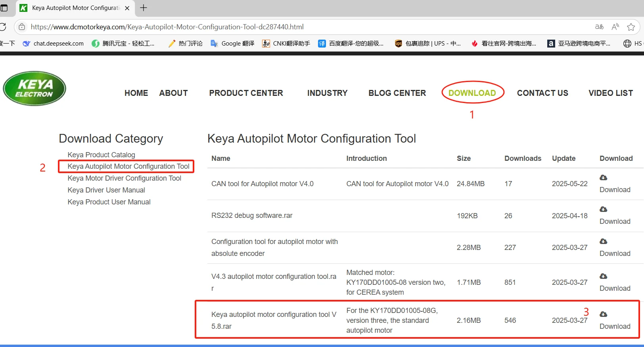Click the cloud icon for V4.3 autopilot configuration tool
Image resolution: width=644 pixels, height=347 pixels.
click(x=604, y=276)
